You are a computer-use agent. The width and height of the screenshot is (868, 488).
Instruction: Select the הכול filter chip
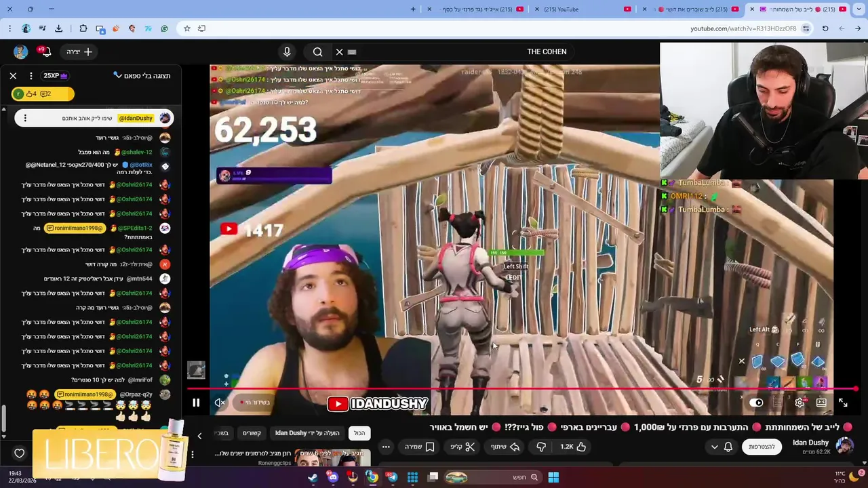[359, 433]
